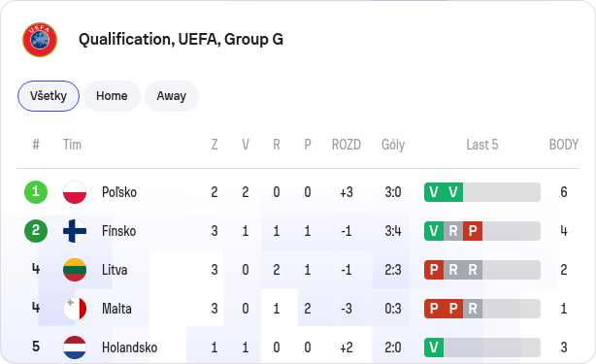This screenshot has height=364, width=596.
Task: Click the UEFA logo icon
Action: pyautogui.click(x=40, y=40)
